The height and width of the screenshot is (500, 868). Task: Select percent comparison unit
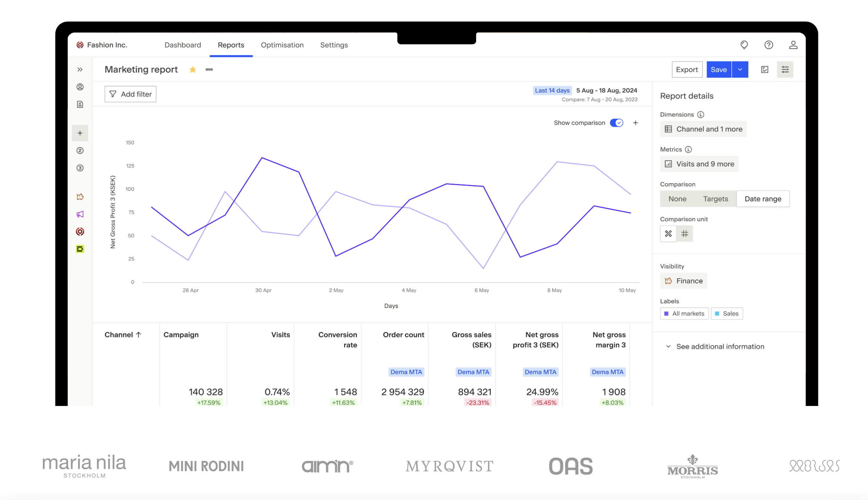pos(668,234)
